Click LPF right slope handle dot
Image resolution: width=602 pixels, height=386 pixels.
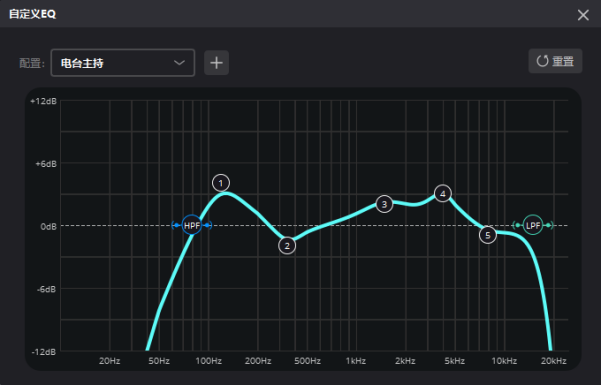click(x=549, y=225)
